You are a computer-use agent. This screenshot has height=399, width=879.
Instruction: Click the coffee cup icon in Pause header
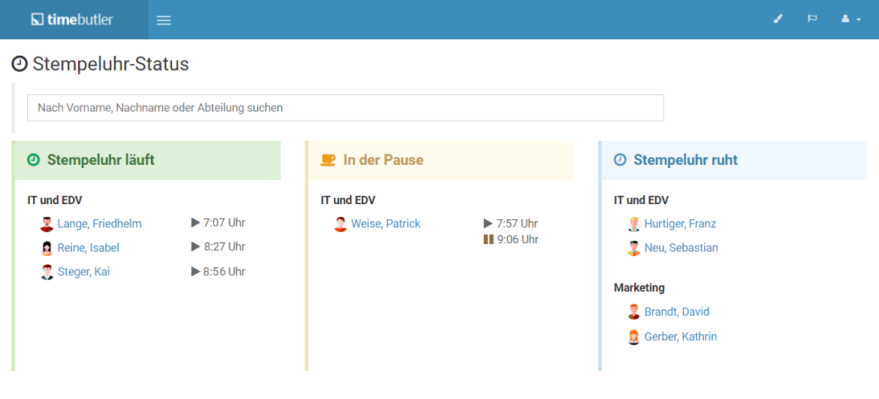(x=327, y=160)
